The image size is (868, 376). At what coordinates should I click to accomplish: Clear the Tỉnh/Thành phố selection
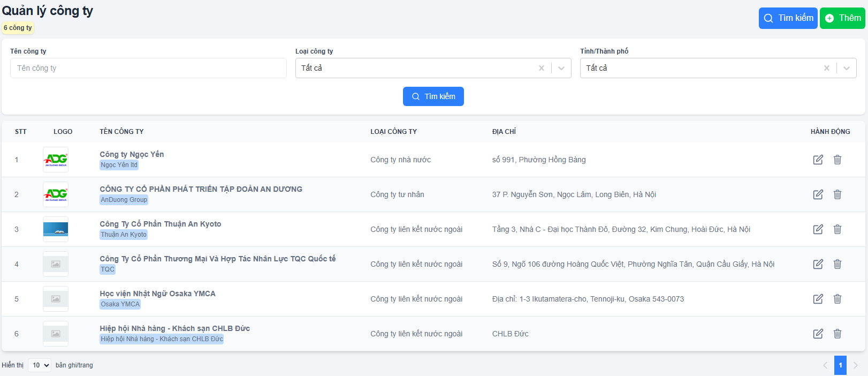tap(826, 68)
